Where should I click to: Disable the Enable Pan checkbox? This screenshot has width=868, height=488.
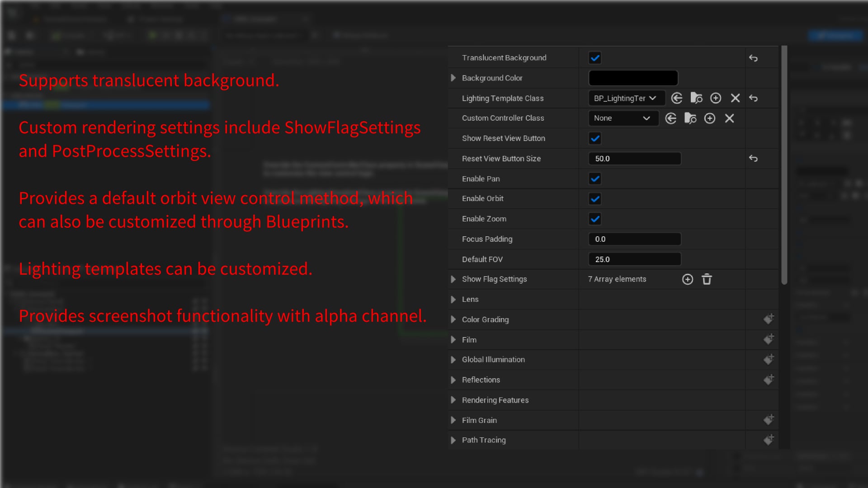[x=595, y=178]
